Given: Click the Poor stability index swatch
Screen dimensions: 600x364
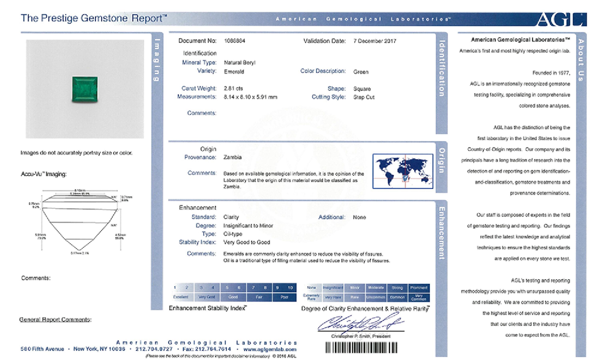Looking at the screenshot, I should point(284,297).
